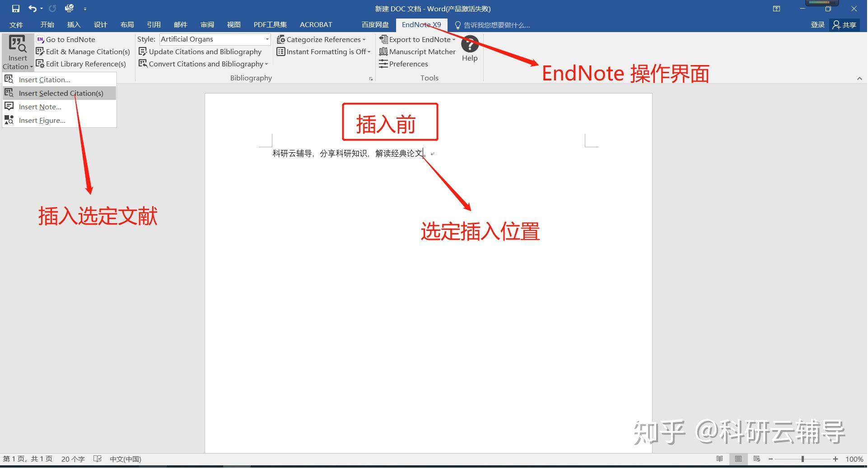Click Edit & Manage Citation(s) icon
The image size is (868, 468).
[x=40, y=51]
